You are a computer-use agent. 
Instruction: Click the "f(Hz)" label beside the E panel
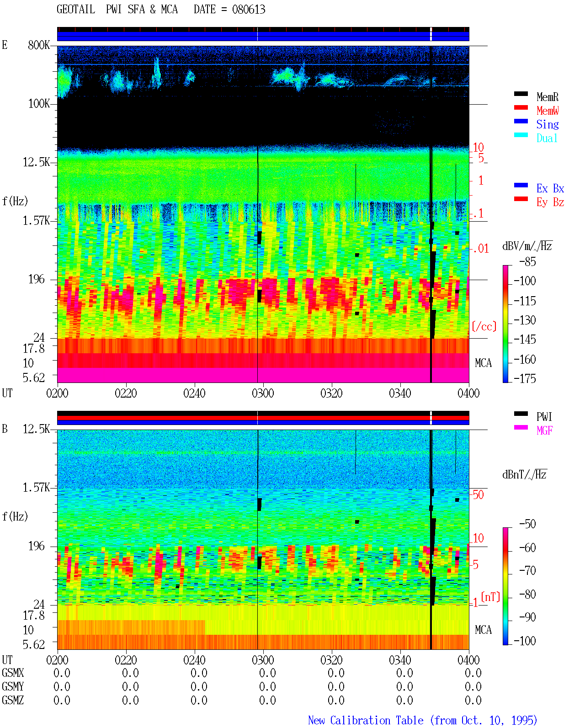(x=15, y=201)
